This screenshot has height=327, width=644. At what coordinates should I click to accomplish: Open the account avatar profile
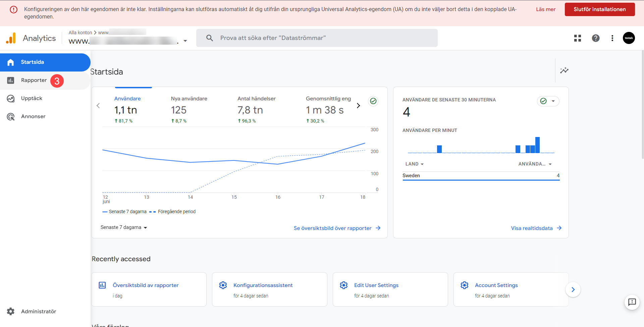629,38
